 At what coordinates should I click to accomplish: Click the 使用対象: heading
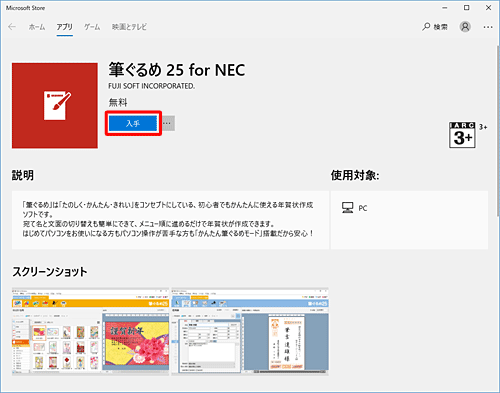pos(355,175)
